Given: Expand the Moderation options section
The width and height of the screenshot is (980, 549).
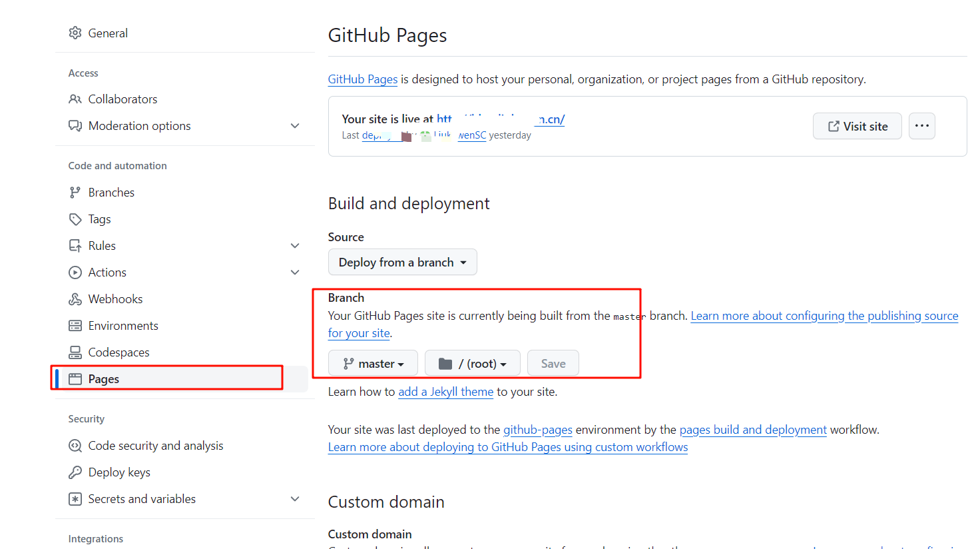Looking at the screenshot, I should tap(295, 126).
